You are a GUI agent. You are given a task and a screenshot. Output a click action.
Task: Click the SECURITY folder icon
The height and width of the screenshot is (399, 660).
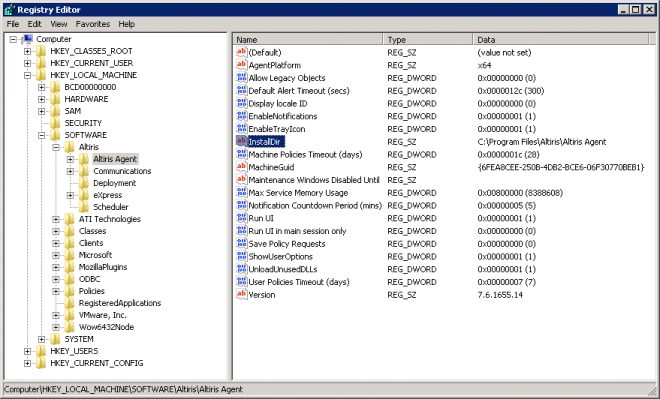(x=55, y=123)
